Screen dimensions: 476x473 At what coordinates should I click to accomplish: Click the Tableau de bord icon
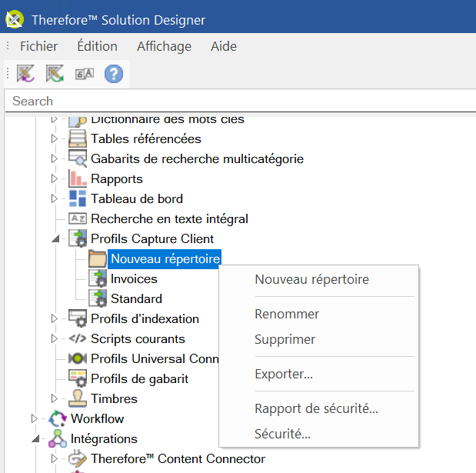click(x=78, y=199)
